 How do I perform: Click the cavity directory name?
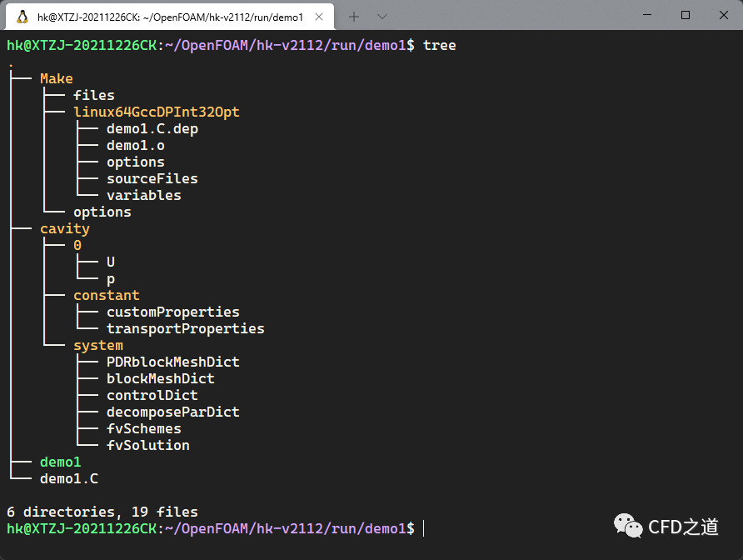(65, 228)
